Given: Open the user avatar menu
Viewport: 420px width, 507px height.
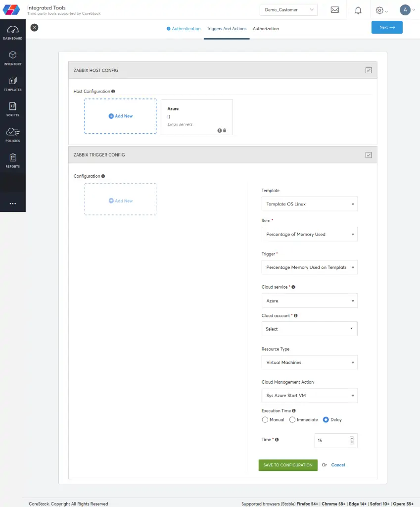Looking at the screenshot, I should [x=407, y=10].
